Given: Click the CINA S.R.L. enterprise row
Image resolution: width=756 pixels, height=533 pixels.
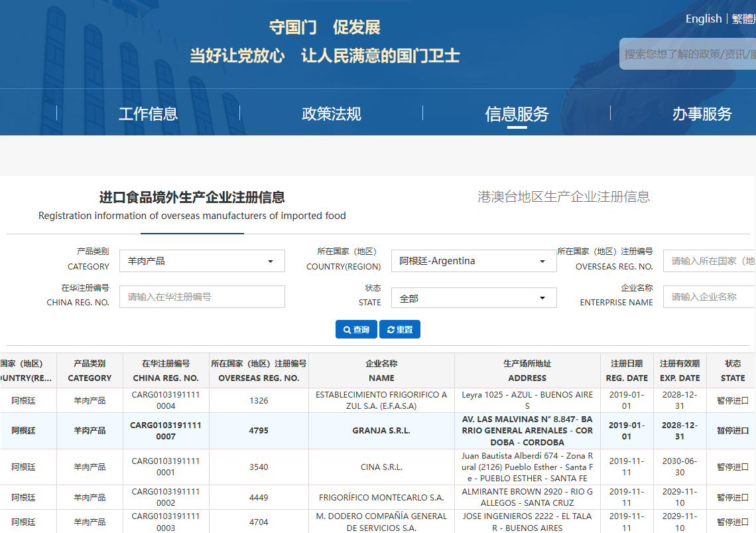Looking at the screenshot, I should (x=381, y=467).
